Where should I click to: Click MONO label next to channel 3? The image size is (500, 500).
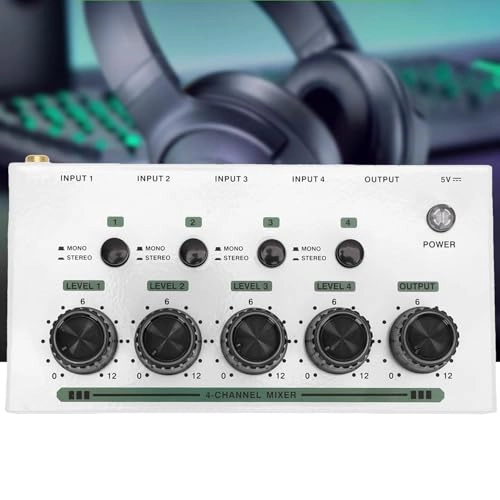point(233,249)
